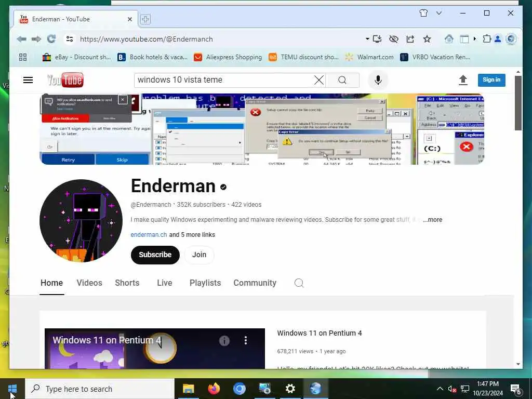Click the shirt theme icon in title bar
This screenshot has width=532, height=399.
[423, 13]
